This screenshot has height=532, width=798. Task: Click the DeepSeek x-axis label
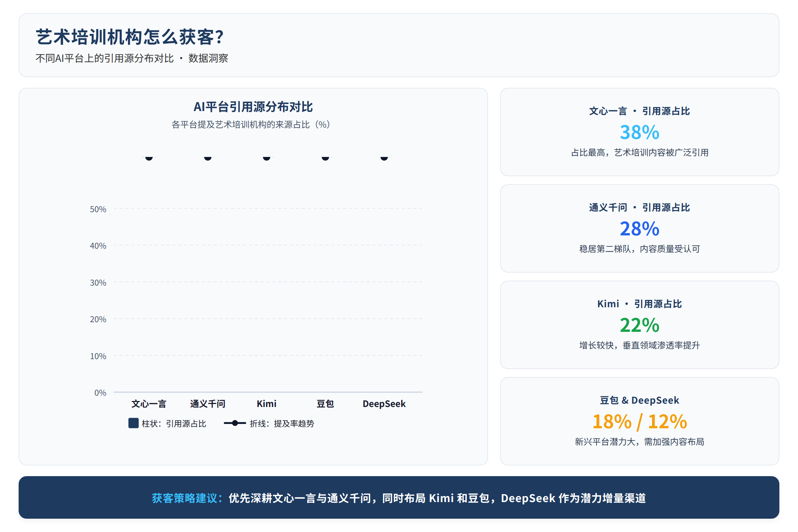pos(384,404)
